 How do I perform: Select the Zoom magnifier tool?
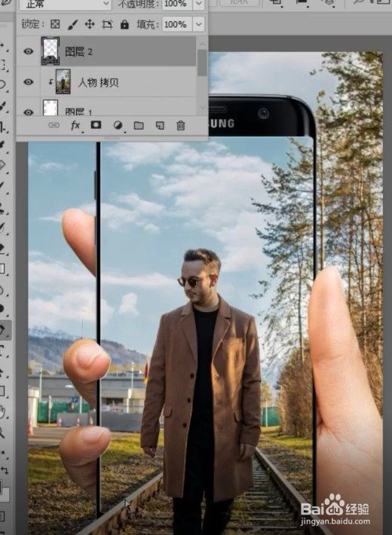pos(3,433)
